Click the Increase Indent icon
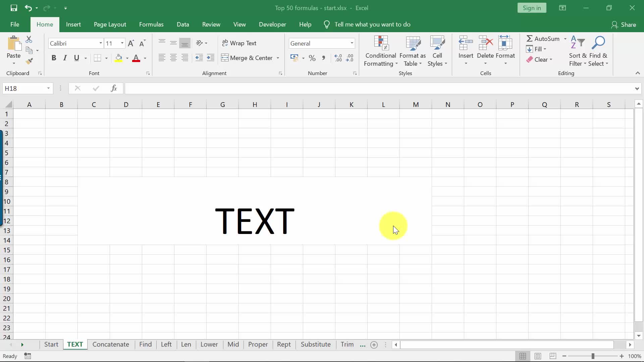The image size is (644, 362). click(211, 58)
